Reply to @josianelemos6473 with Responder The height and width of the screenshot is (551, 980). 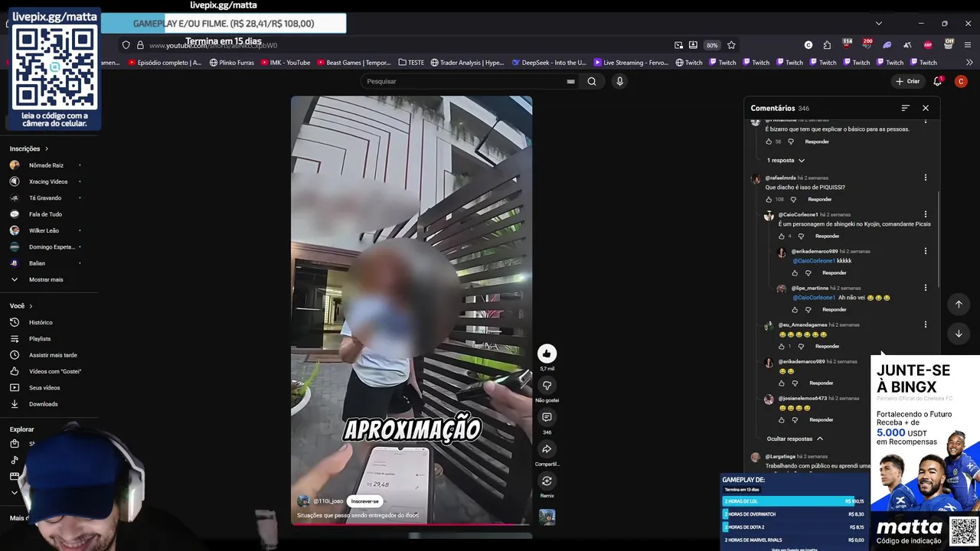tap(822, 420)
